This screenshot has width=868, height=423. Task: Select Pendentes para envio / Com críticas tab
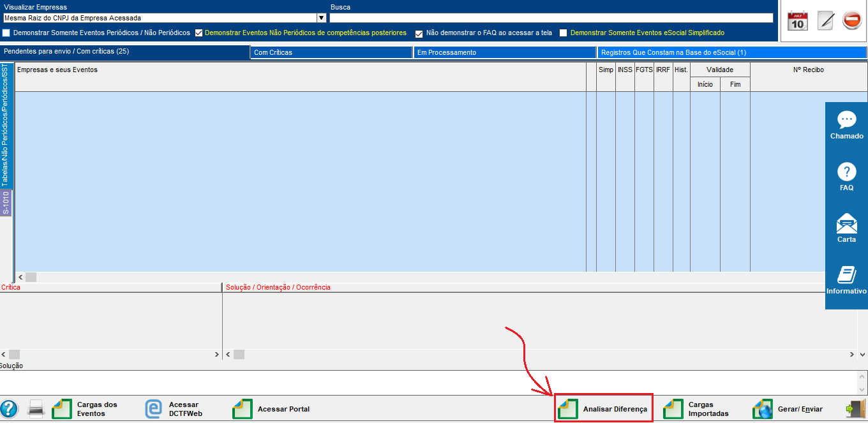point(124,51)
